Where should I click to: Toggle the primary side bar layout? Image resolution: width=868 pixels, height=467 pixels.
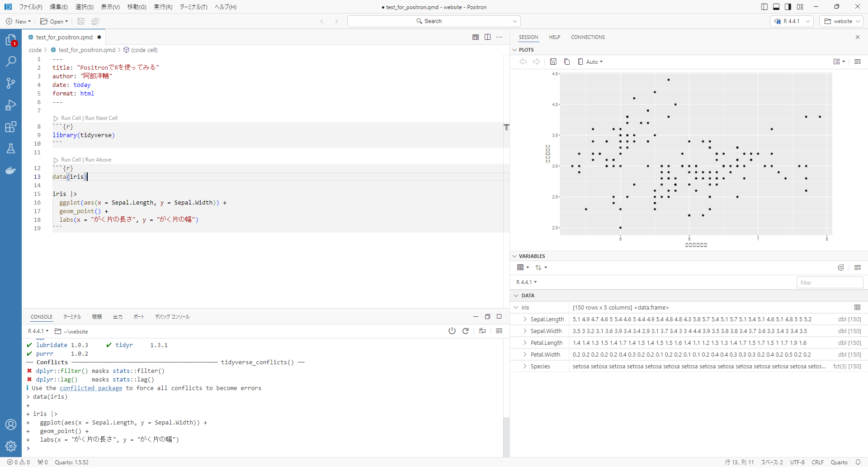(764, 7)
